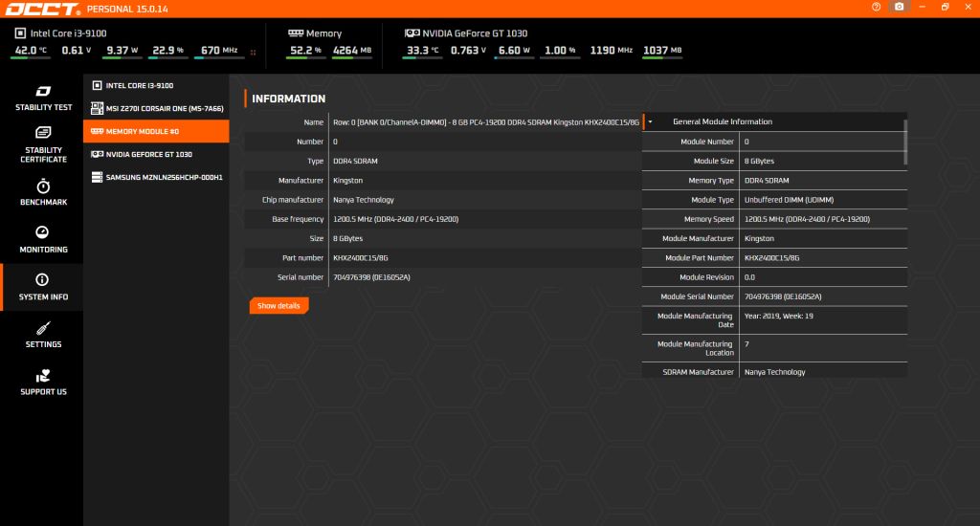The height and width of the screenshot is (526, 980).
Task: Select NVIDIA GeForce GT 1030 entry
Action: (156, 154)
